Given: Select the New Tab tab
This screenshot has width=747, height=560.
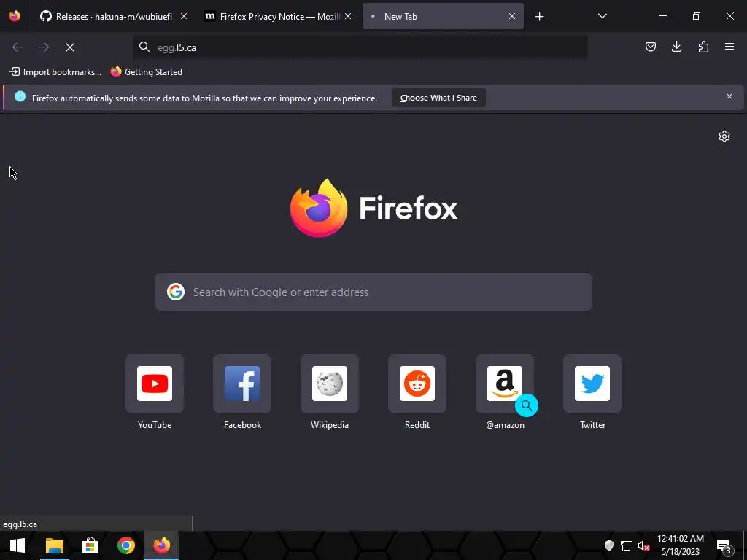Looking at the screenshot, I should (443, 16).
